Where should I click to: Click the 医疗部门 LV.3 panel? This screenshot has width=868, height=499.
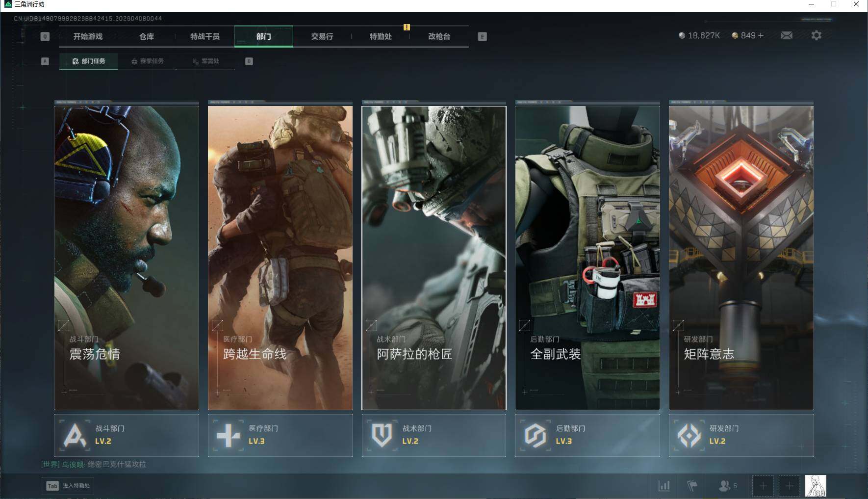[280, 435]
